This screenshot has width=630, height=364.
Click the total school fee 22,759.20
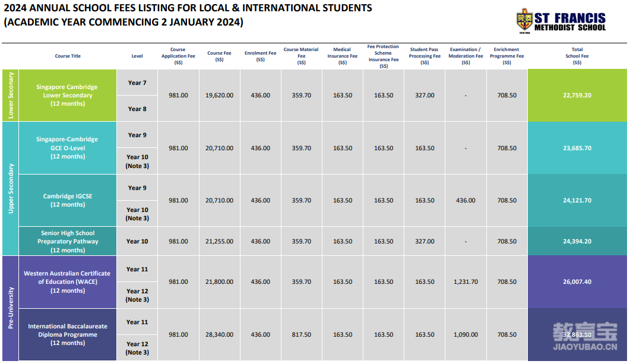click(x=577, y=95)
